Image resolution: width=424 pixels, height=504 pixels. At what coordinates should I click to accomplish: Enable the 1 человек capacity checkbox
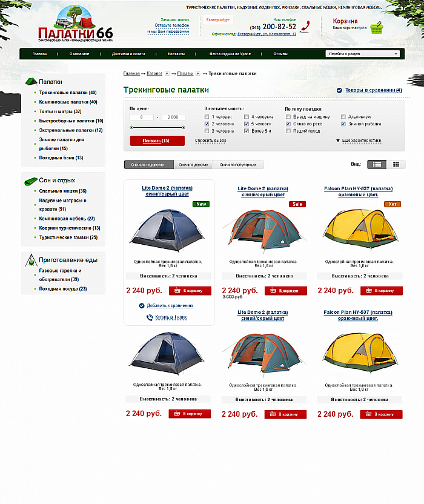pyautogui.click(x=207, y=117)
